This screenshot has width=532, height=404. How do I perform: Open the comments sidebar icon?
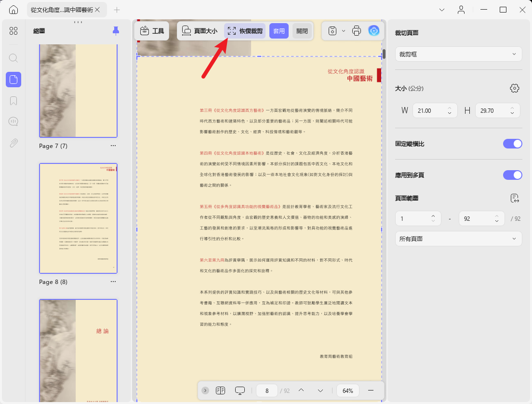(x=13, y=121)
